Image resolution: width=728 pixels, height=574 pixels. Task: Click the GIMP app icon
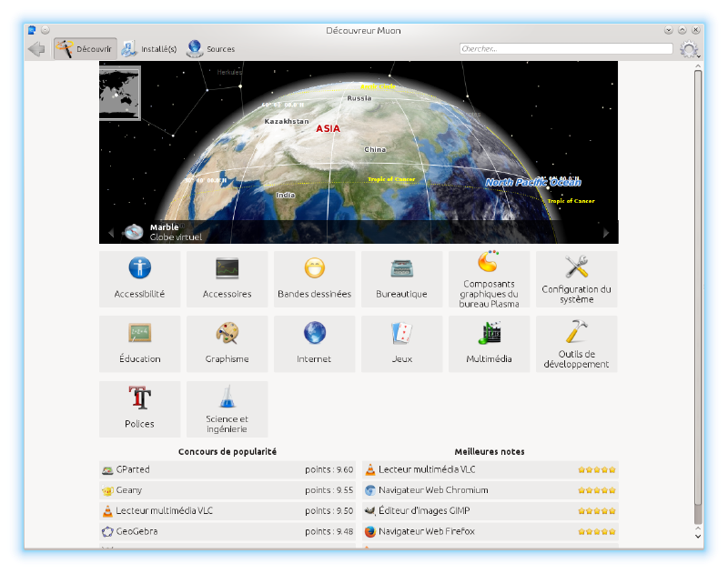tap(370, 511)
